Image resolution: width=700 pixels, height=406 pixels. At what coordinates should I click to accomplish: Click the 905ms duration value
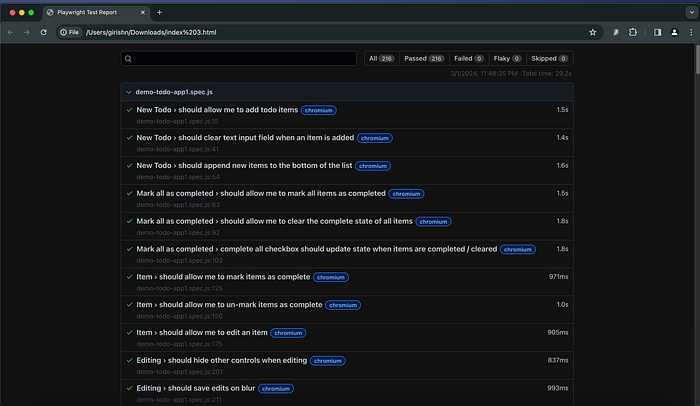(558, 332)
